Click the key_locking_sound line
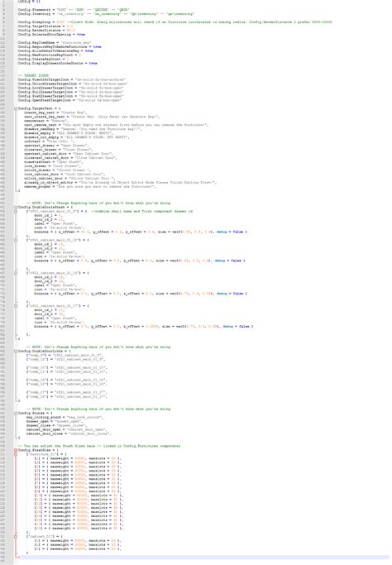 (65, 417)
